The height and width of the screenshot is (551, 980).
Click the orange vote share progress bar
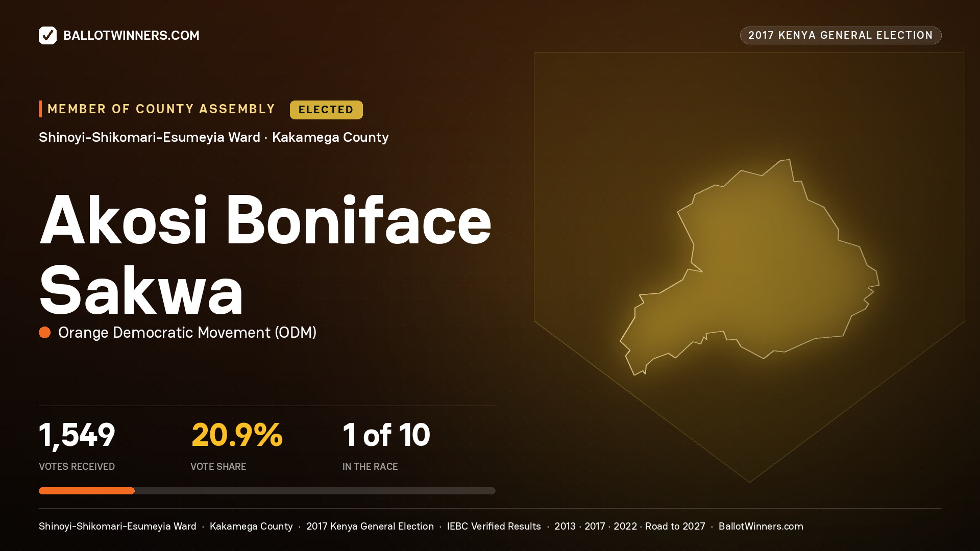(x=87, y=491)
